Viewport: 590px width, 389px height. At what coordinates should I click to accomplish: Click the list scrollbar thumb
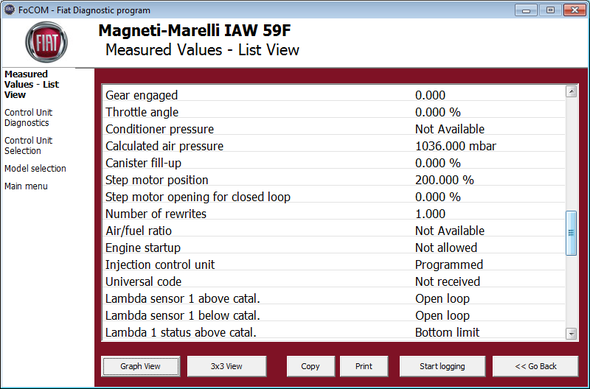click(x=571, y=233)
